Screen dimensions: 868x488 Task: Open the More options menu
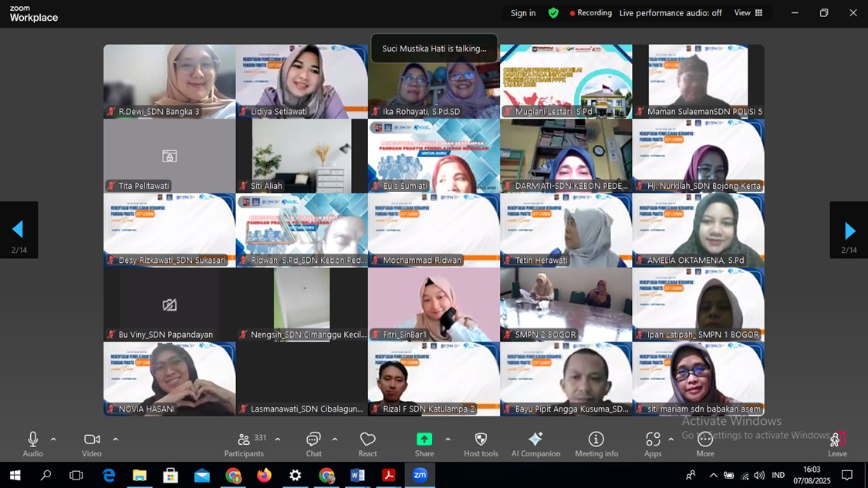click(x=704, y=444)
